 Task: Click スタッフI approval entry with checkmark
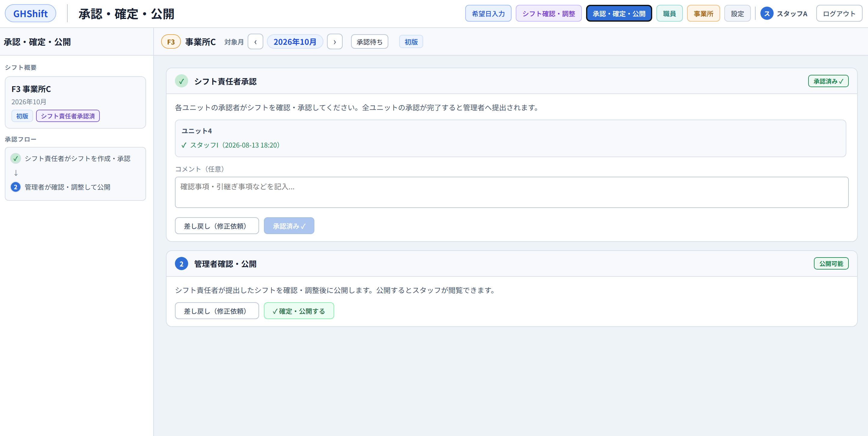coord(230,145)
